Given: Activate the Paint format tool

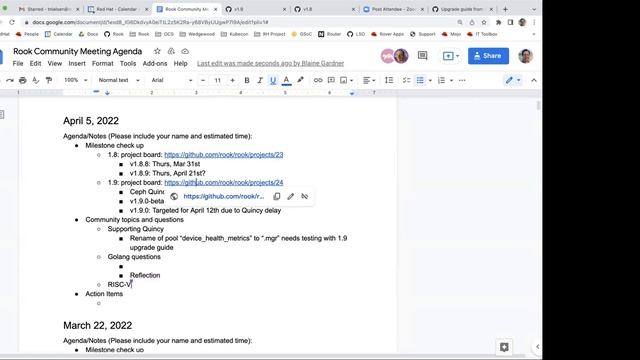Looking at the screenshot, I should (x=49, y=80).
